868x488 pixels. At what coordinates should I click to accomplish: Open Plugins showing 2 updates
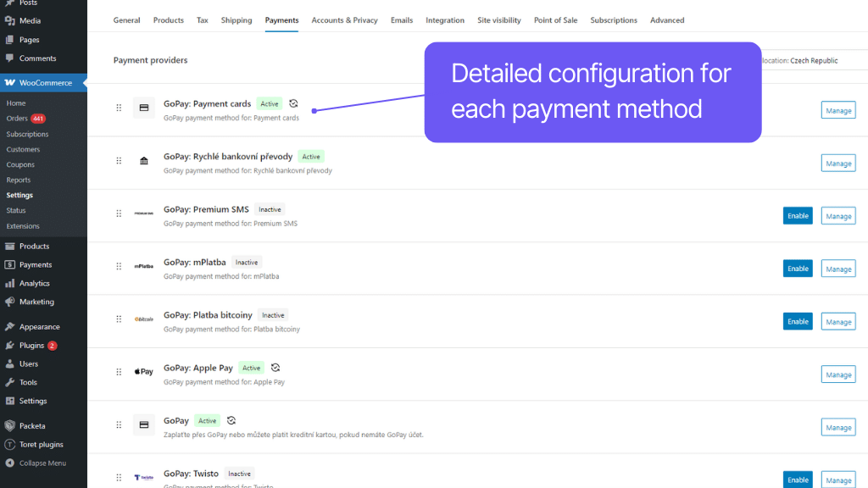click(29, 345)
